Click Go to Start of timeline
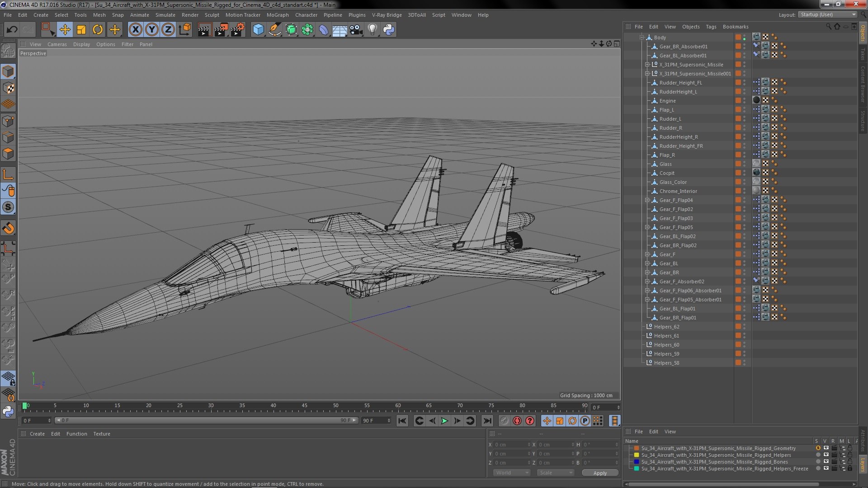The width and height of the screenshot is (868, 488). click(x=402, y=421)
